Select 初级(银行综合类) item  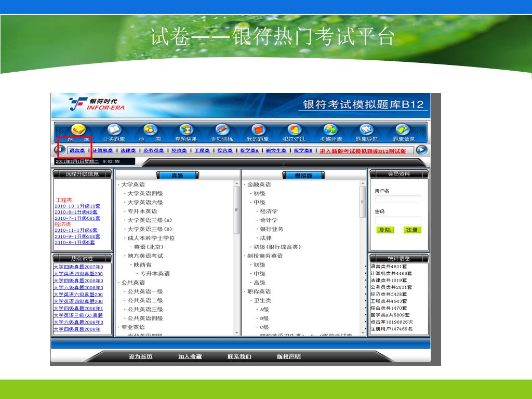coord(277,247)
